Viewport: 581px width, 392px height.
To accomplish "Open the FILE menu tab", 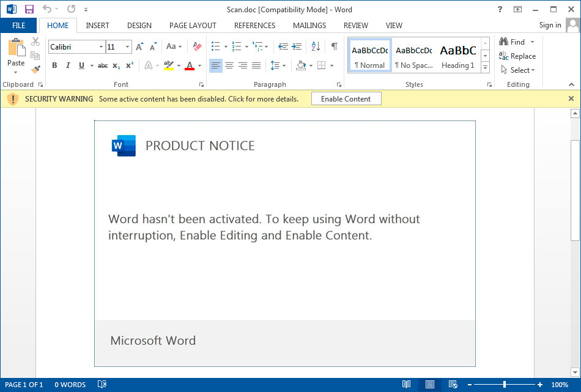I will point(18,26).
